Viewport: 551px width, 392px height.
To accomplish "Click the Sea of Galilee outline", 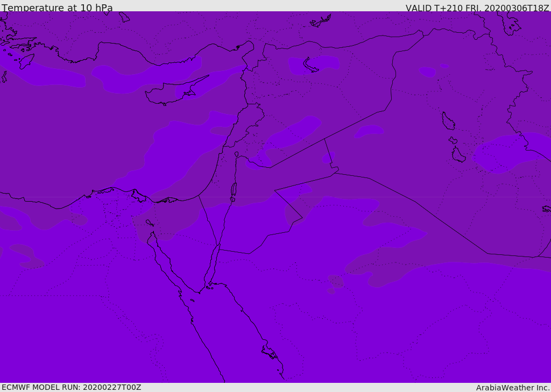I will point(236,154).
